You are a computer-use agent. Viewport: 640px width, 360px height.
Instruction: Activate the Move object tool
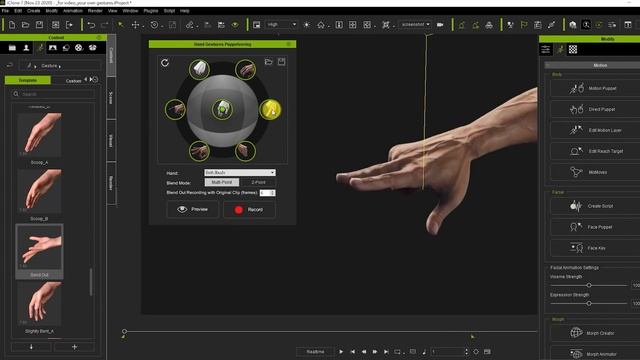pyautogui.click(x=136, y=25)
